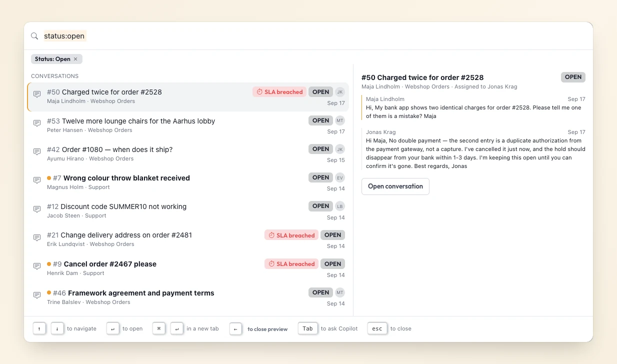617x364 pixels.
Task: Click OPEN status badge on conversation #53
Action: (x=320, y=120)
